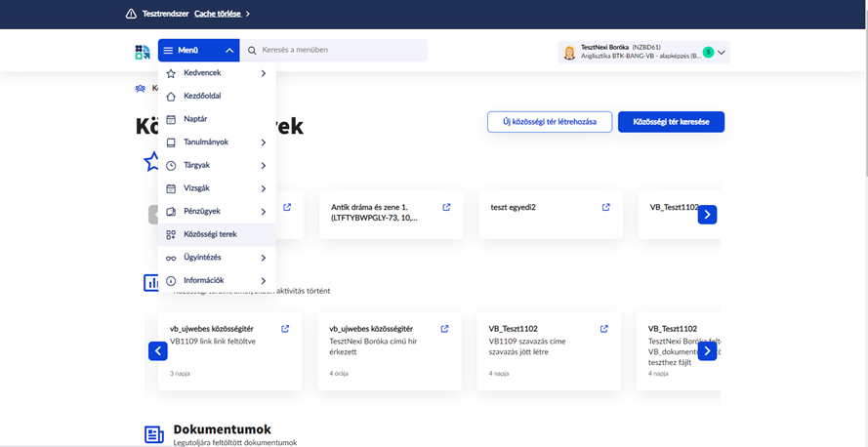Click the warning triangle icon in top bar

(x=131, y=14)
